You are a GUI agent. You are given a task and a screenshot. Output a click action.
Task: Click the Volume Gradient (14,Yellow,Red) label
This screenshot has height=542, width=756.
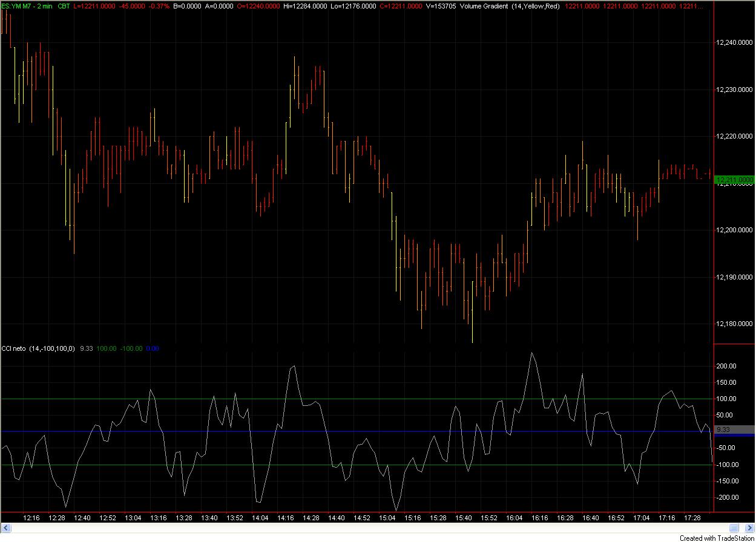(510, 5)
